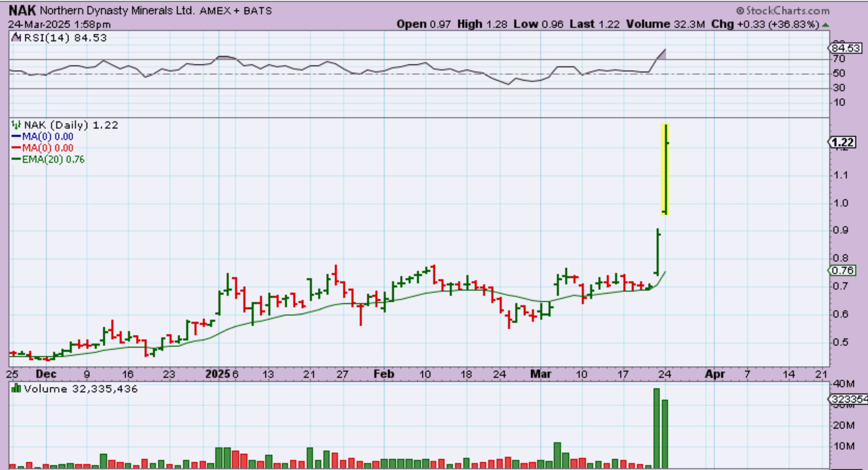
Task: Click the 84.53 RSI value tag
Action: pyautogui.click(x=845, y=48)
